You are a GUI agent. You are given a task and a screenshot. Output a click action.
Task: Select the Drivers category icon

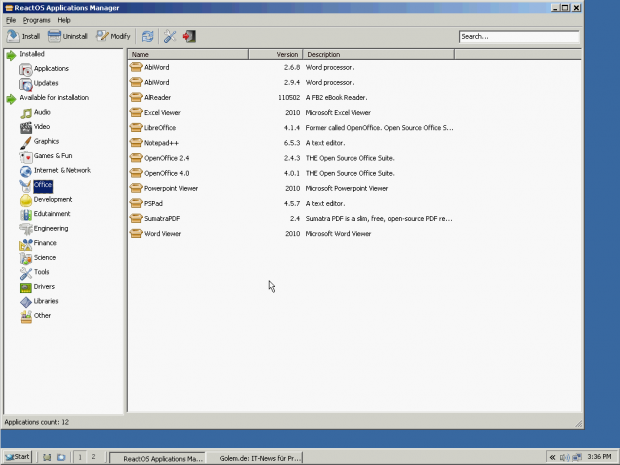[x=26, y=287]
